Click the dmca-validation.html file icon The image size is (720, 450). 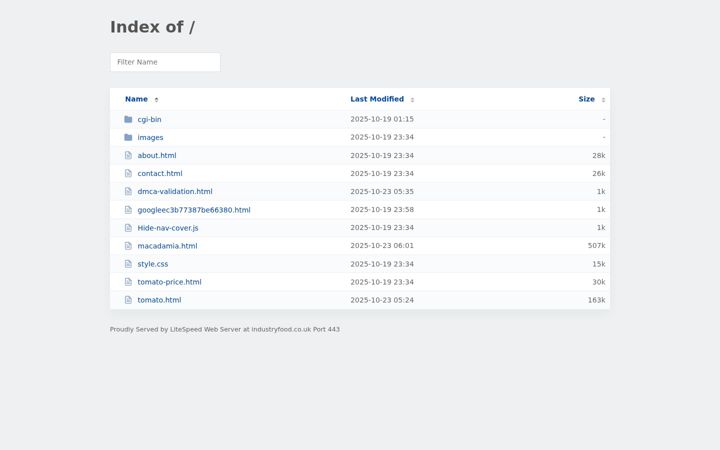128,191
